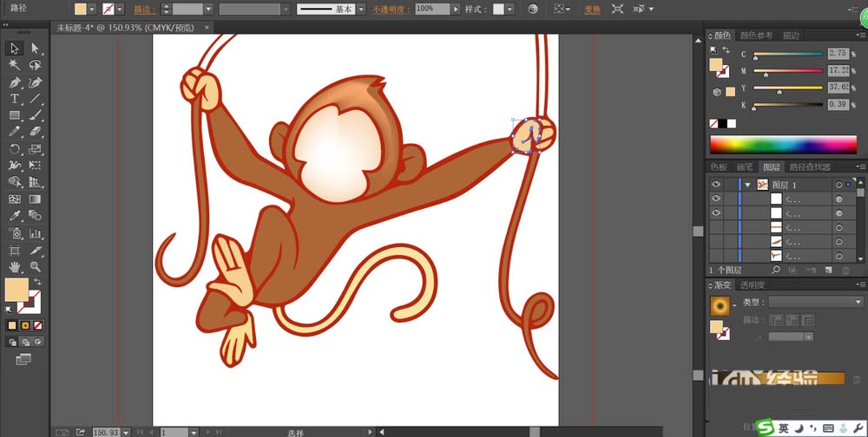
Task: Switch to the 描边 panel tab
Action: [791, 36]
